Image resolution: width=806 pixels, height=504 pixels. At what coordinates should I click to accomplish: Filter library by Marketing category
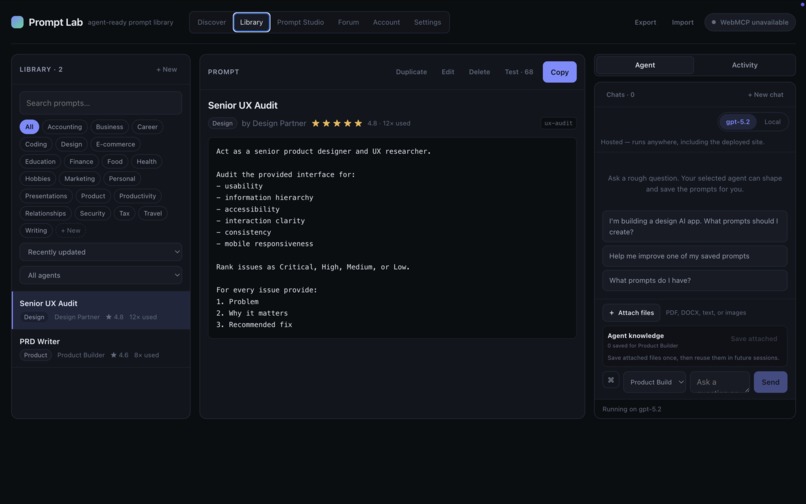coord(80,178)
